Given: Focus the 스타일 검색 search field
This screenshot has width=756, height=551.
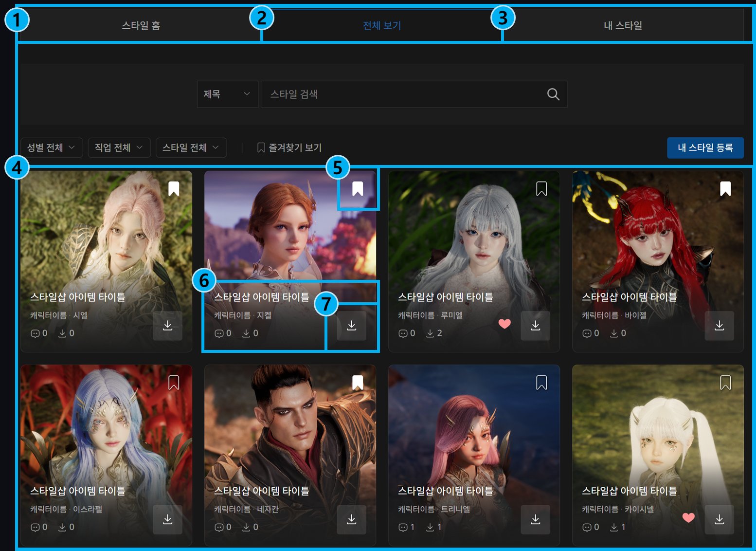Looking at the screenshot, I should pyautogui.click(x=414, y=94).
